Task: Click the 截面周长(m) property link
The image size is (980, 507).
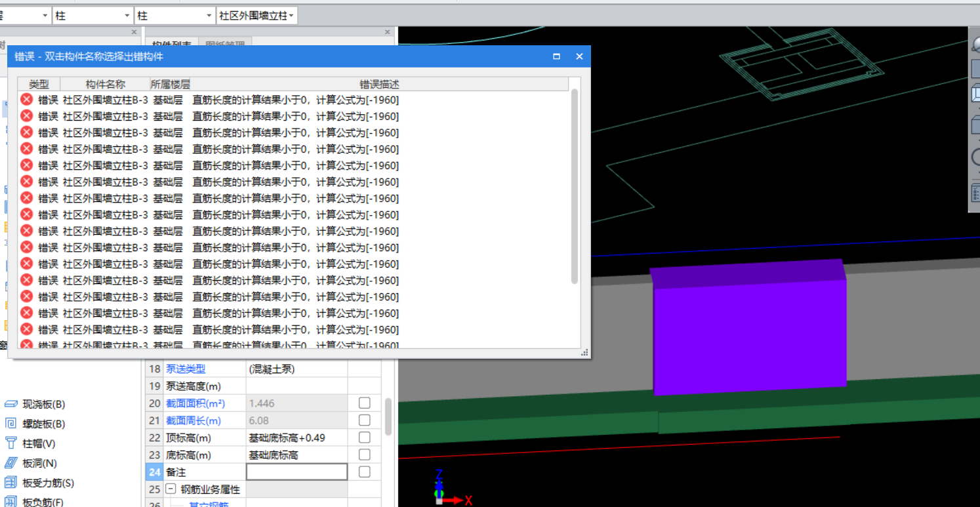Action: point(194,420)
